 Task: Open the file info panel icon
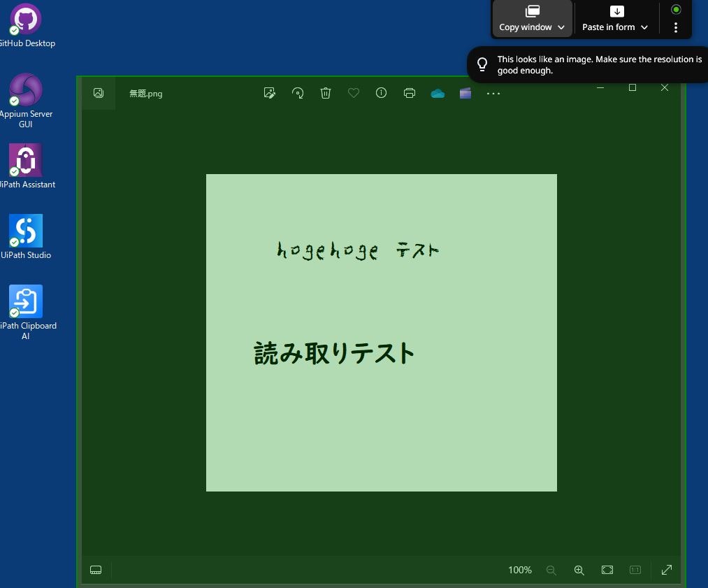381,93
